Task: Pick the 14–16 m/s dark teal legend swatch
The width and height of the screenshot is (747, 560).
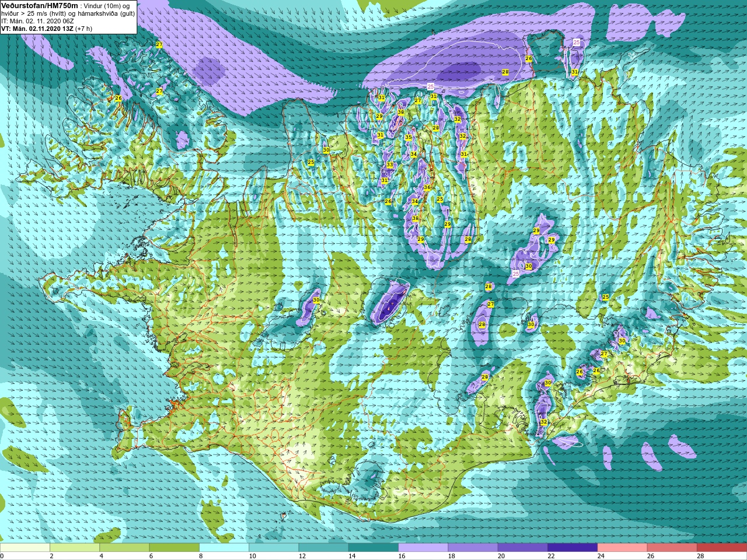Action: 373,548
